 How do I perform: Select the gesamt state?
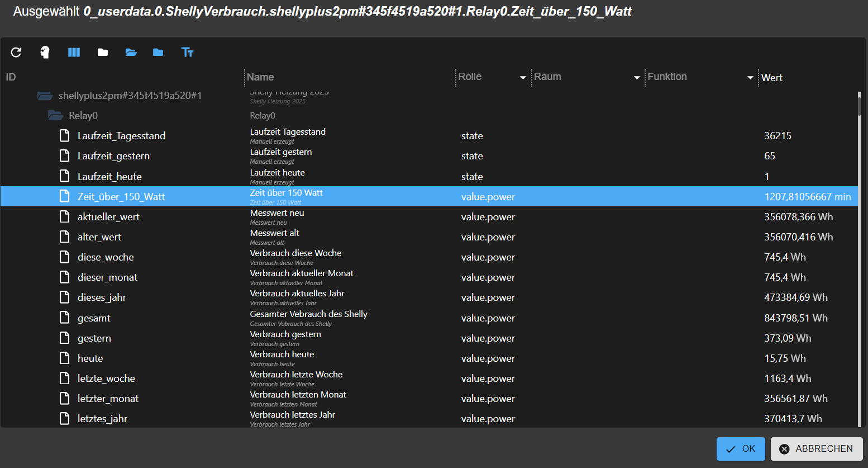pos(429,318)
